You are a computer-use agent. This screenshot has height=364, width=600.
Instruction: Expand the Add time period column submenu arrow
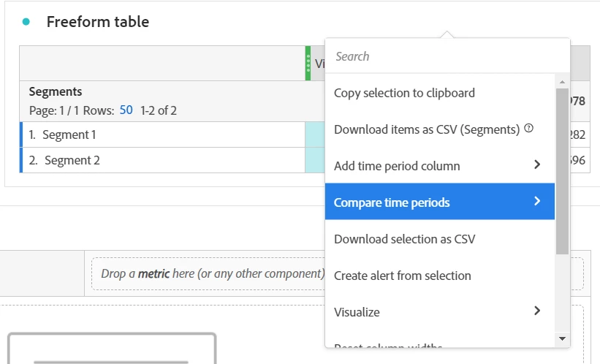[537, 165]
